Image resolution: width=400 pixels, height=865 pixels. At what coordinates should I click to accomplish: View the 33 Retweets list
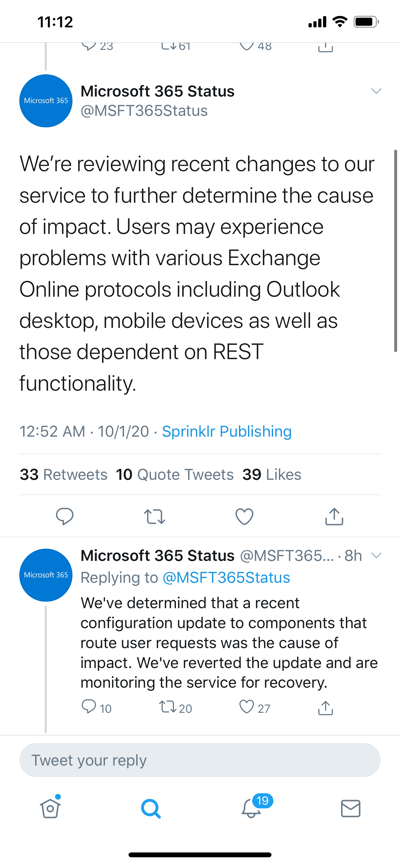pos(63,474)
